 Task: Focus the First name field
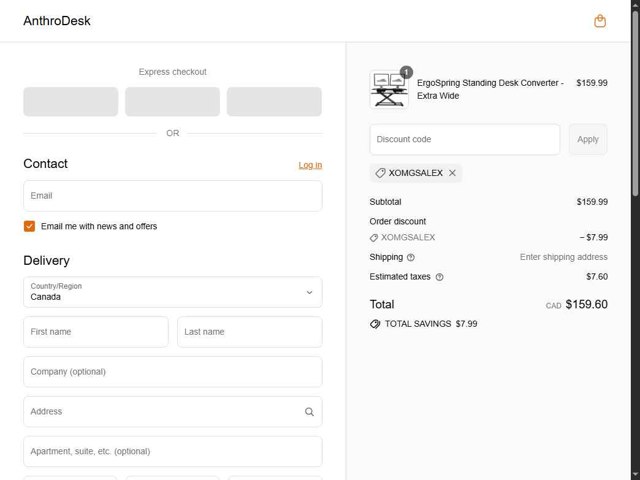(x=96, y=332)
